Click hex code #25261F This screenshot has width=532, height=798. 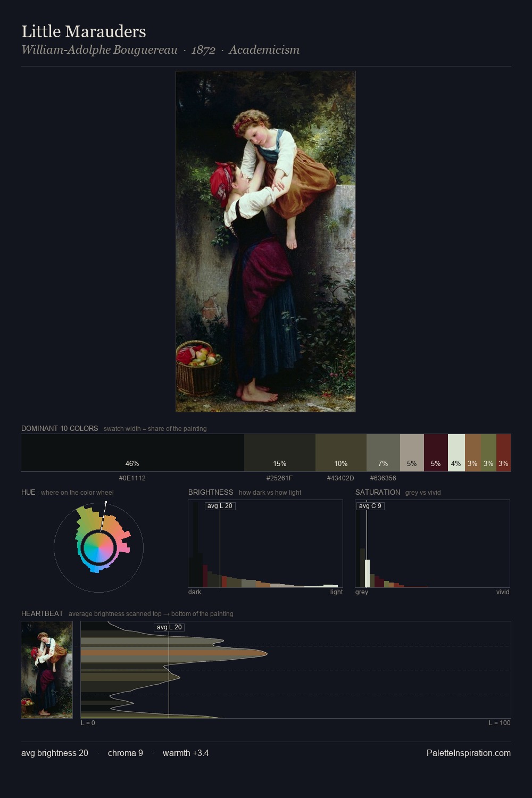click(280, 478)
